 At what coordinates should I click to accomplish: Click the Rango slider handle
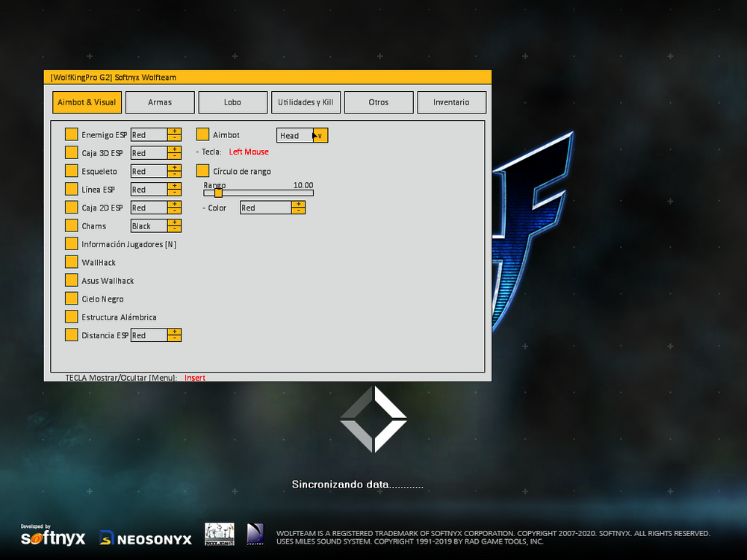click(218, 193)
